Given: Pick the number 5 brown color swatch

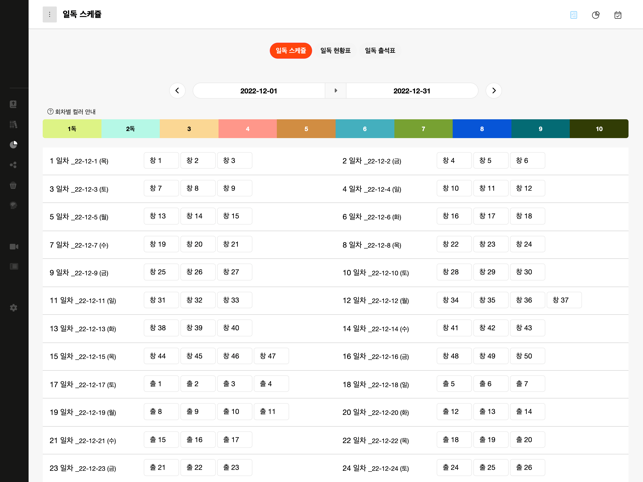Looking at the screenshot, I should [306, 129].
